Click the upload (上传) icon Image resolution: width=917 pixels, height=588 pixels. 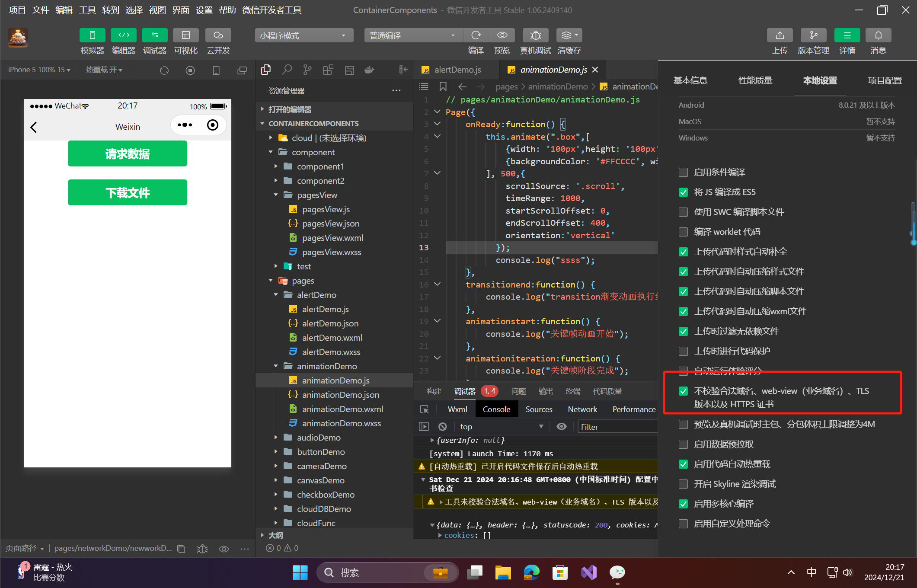point(780,35)
